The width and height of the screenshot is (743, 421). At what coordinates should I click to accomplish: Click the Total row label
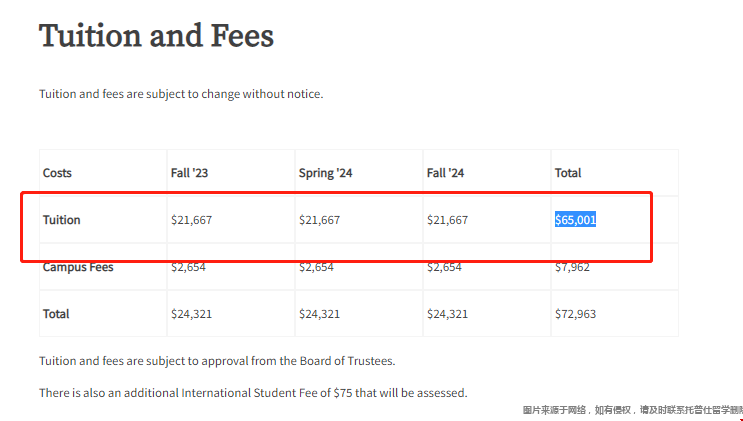tap(56, 314)
